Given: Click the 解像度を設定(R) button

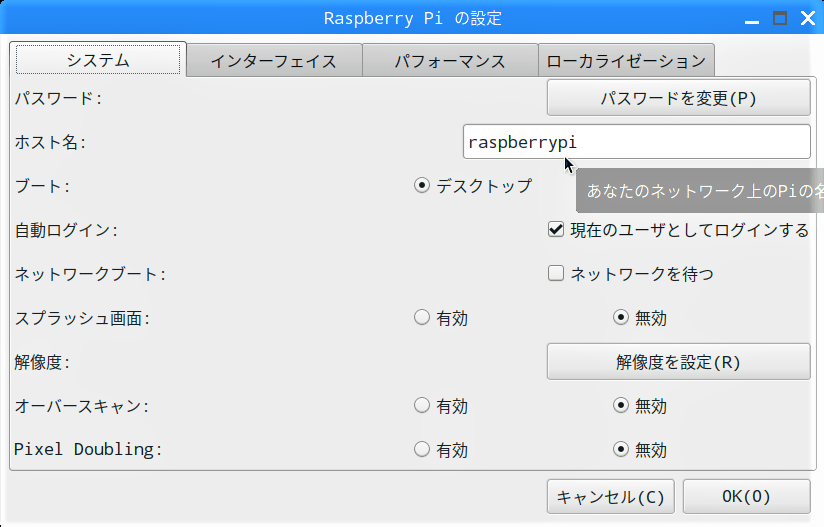Looking at the screenshot, I should (x=678, y=362).
